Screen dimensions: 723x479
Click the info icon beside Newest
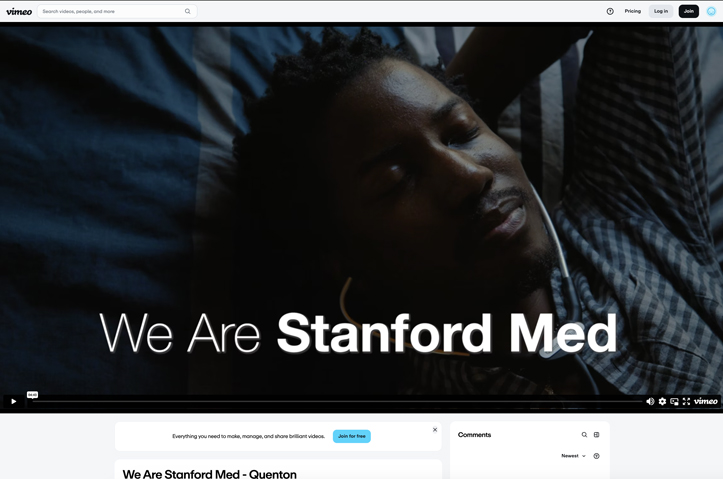click(596, 456)
